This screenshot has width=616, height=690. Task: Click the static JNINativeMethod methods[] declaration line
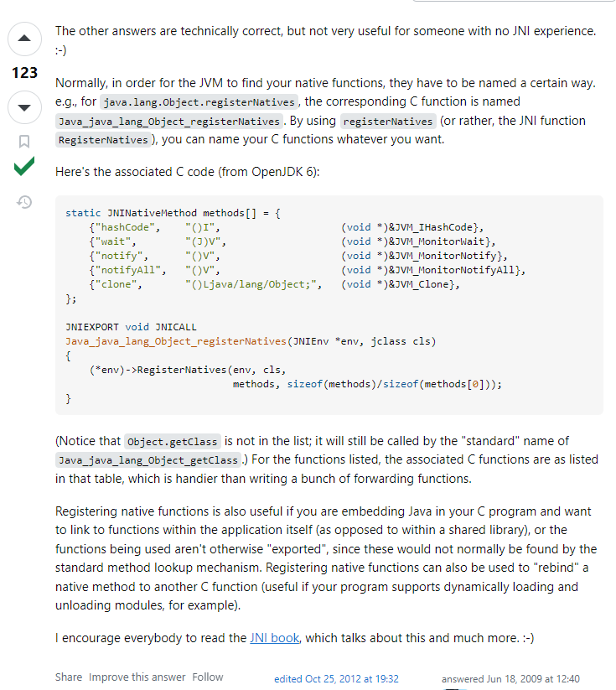(173, 213)
